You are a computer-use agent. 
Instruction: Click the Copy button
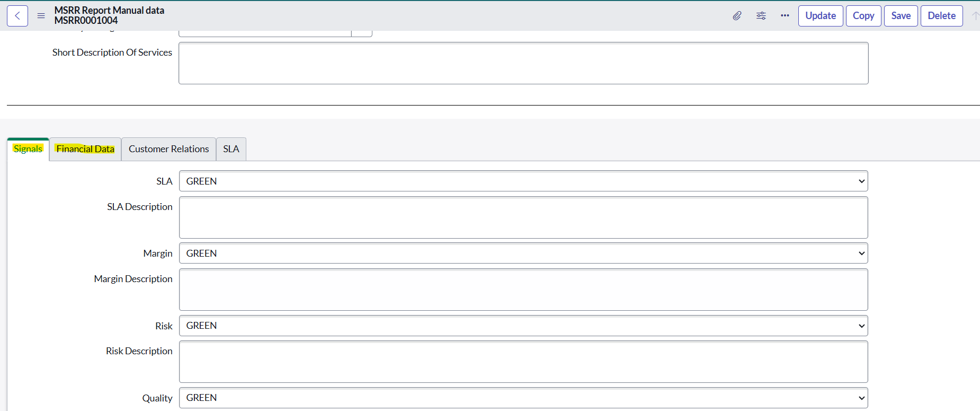863,15
